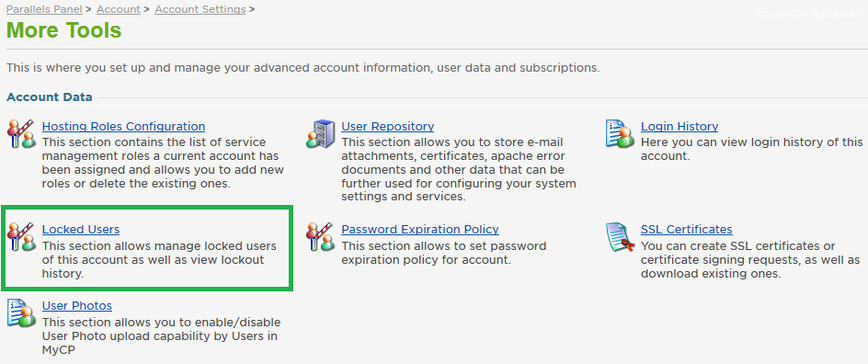The image size is (868, 364).
Task: Go to the Account breadcrumb
Action: [x=119, y=9]
